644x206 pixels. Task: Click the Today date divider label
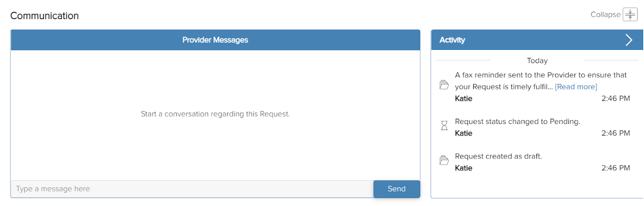coord(537,61)
